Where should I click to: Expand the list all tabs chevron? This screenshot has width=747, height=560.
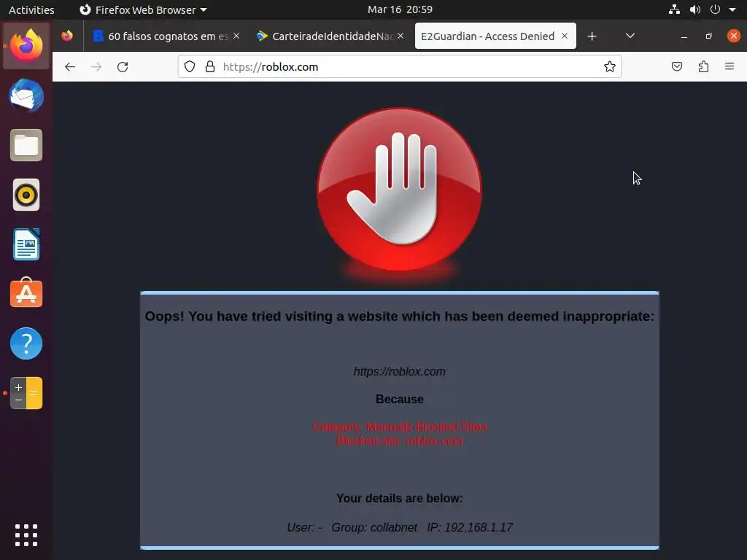click(x=630, y=36)
